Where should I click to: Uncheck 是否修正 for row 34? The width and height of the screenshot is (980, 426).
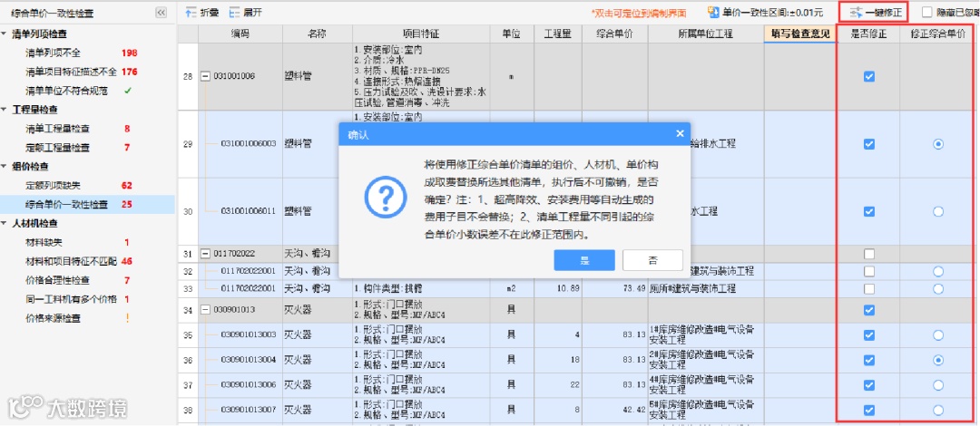(x=868, y=310)
